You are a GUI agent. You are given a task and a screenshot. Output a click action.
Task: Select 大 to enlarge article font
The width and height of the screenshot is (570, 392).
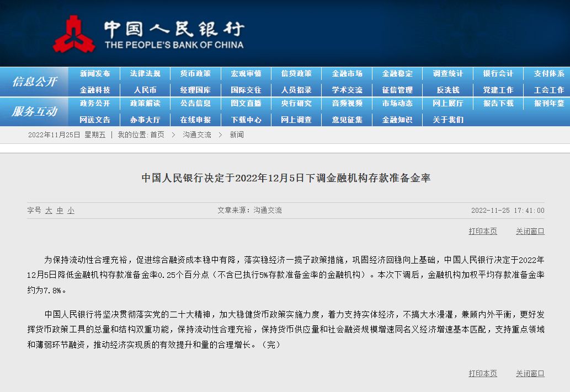(49, 210)
